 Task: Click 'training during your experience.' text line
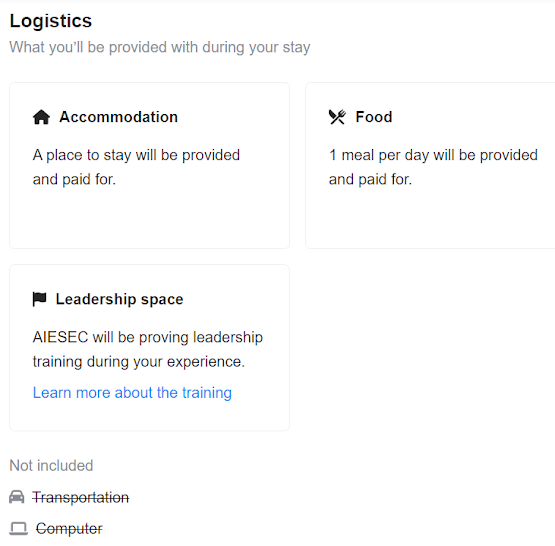(x=139, y=362)
